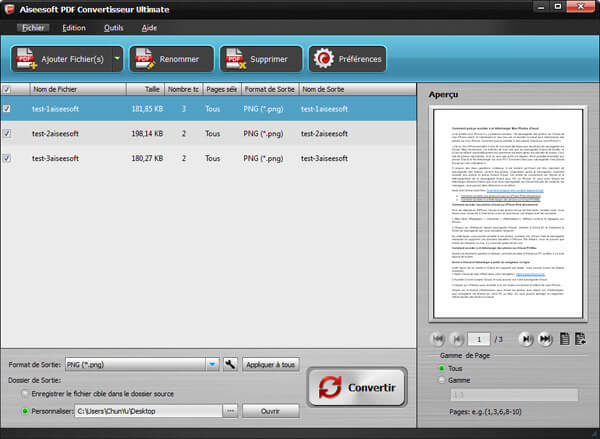Screen dimensions: 600x439
Task: Open the Outils menu
Action: pos(114,28)
